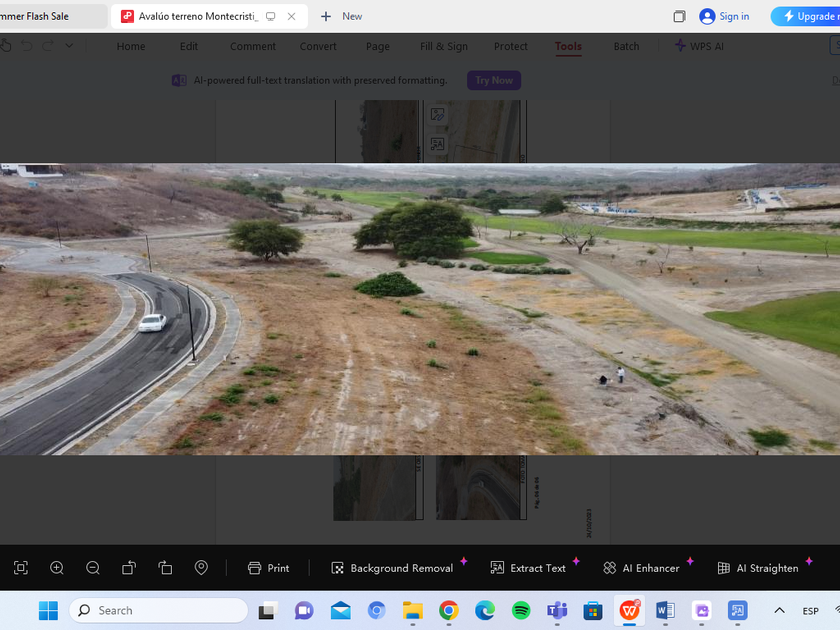Select the Tools tab
This screenshot has width=840, height=630.
point(568,47)
